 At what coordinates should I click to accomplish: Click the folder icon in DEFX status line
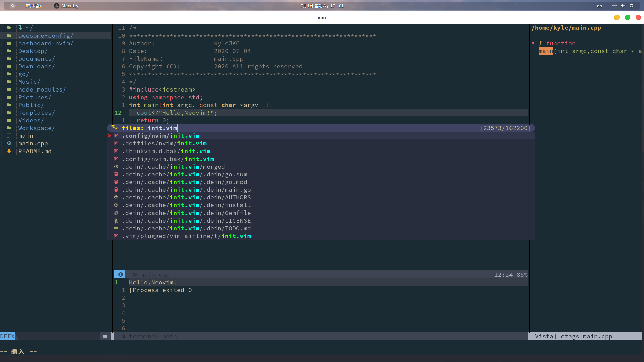coord(105,336)
